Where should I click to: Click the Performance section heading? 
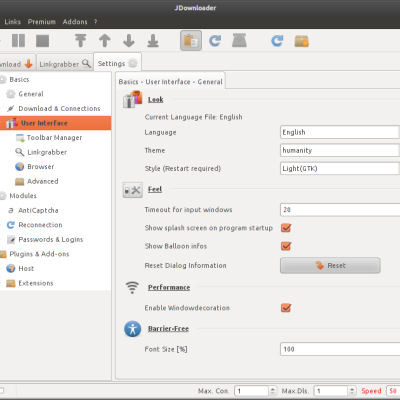click(169, 287)
